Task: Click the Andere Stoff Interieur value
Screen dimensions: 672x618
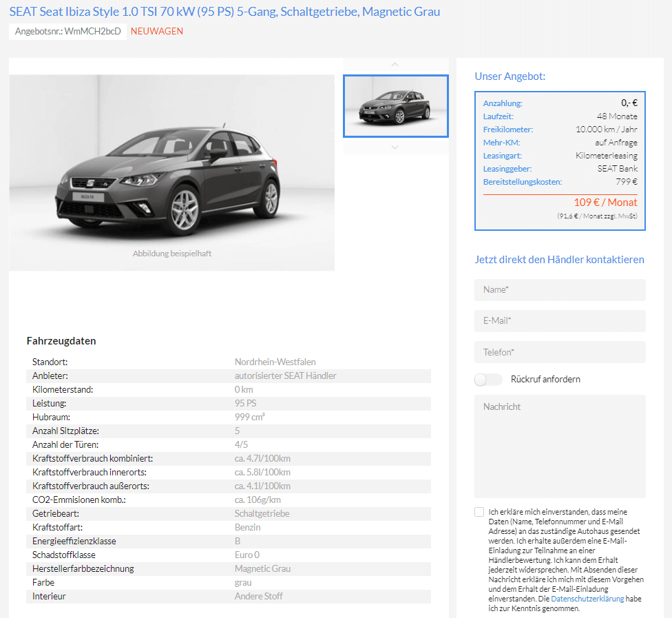Action: pos(258,596)
